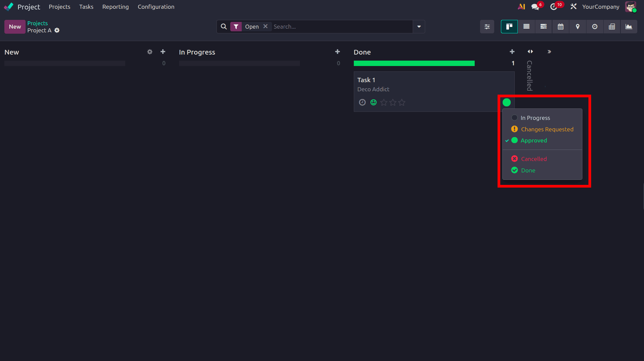Open the Project app home logo
Viewport: 644px width, 361px height.
click(9, 7)
